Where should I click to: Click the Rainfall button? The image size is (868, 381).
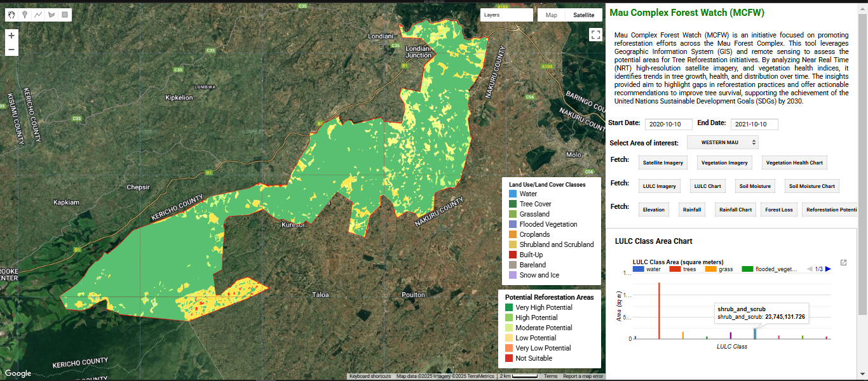pyautogui.click(x=692, y=210)
